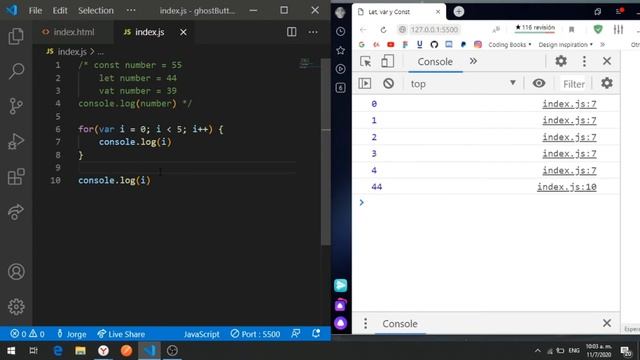Image resolution: width=640 pixels, height=360 pixels.
Task: Create a live expression with eye icon
Action: [539, 83]
